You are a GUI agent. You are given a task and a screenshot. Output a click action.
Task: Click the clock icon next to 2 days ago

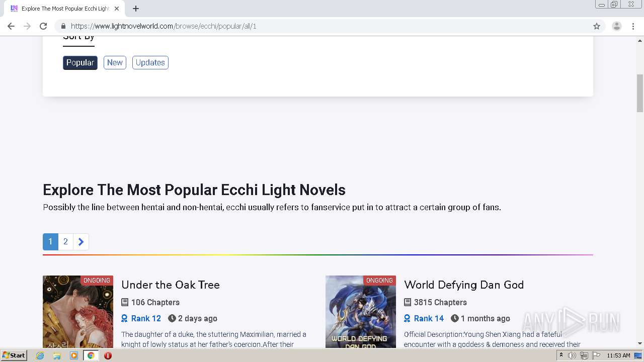click(x=172, y=318)
